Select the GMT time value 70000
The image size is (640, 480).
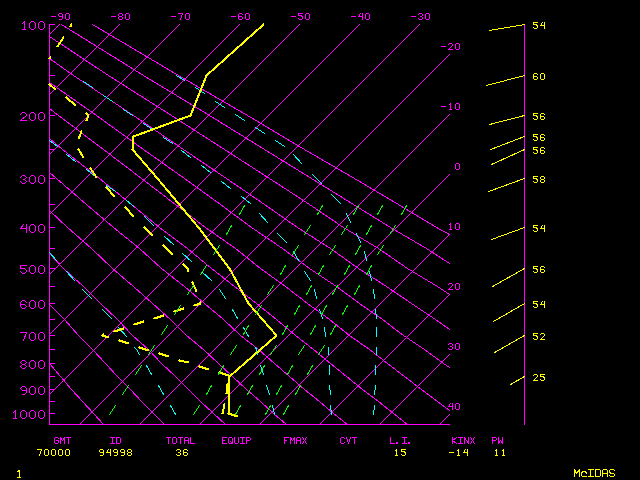[x=62, y=452]
